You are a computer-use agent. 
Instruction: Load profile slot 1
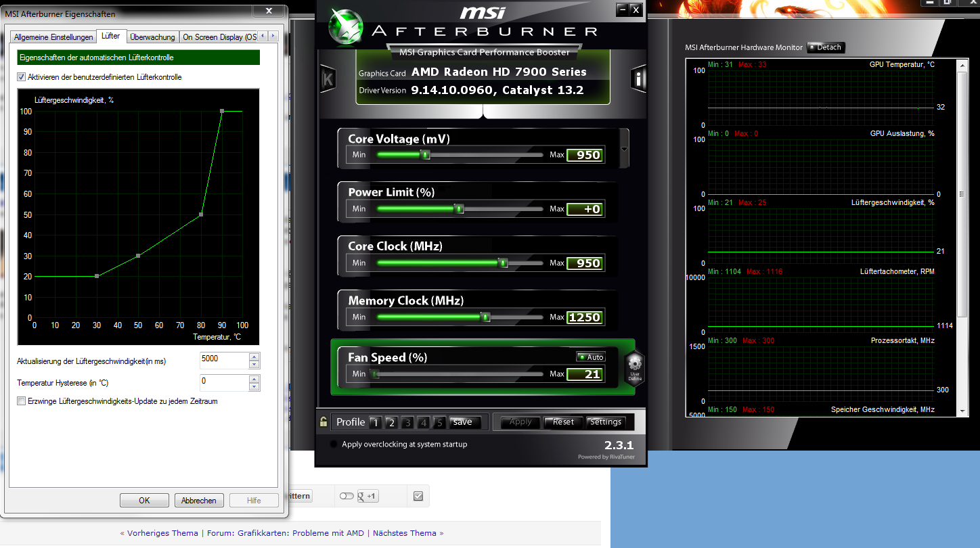375,422
